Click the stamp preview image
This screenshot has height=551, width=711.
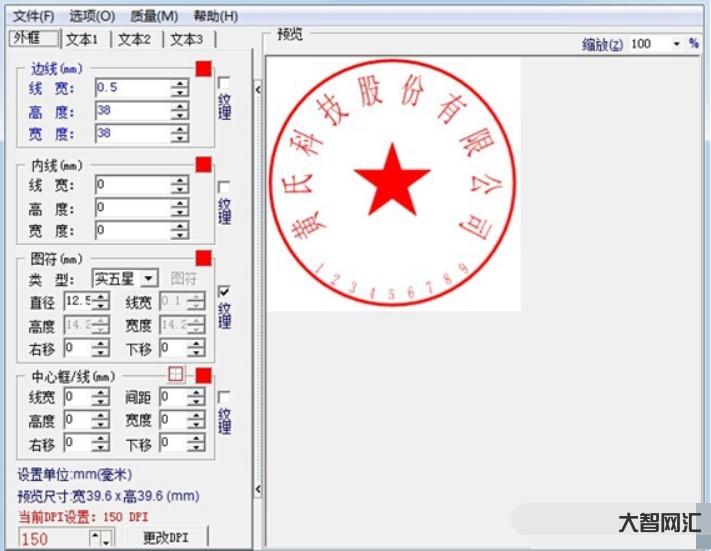(393, 183)
